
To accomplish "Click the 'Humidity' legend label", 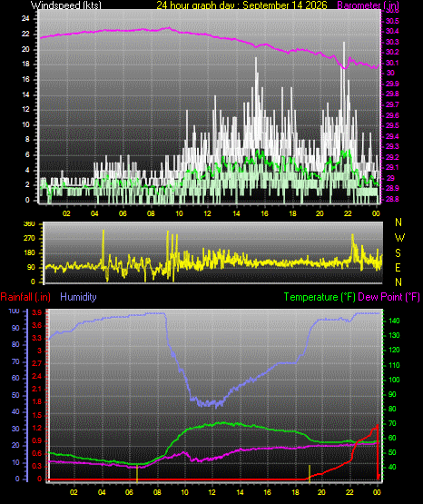I will (78, 297).
